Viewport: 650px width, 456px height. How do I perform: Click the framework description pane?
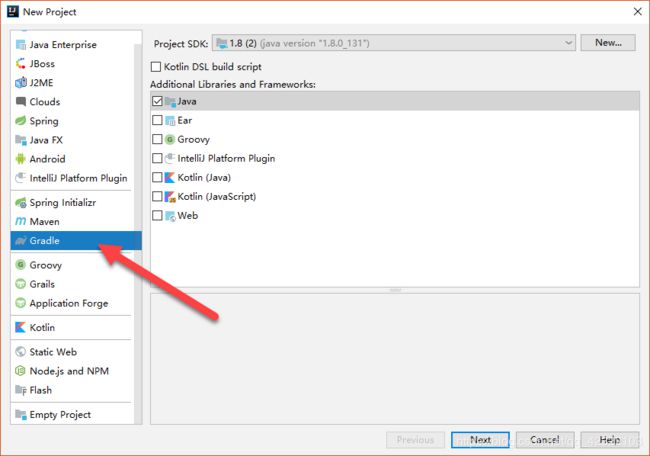395,359
